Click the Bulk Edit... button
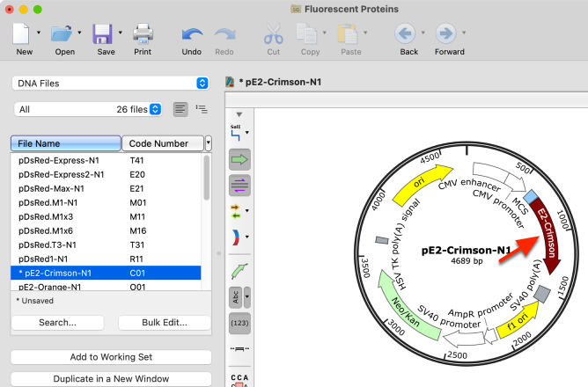Viewport: 588px width, 387px height. 165,323
